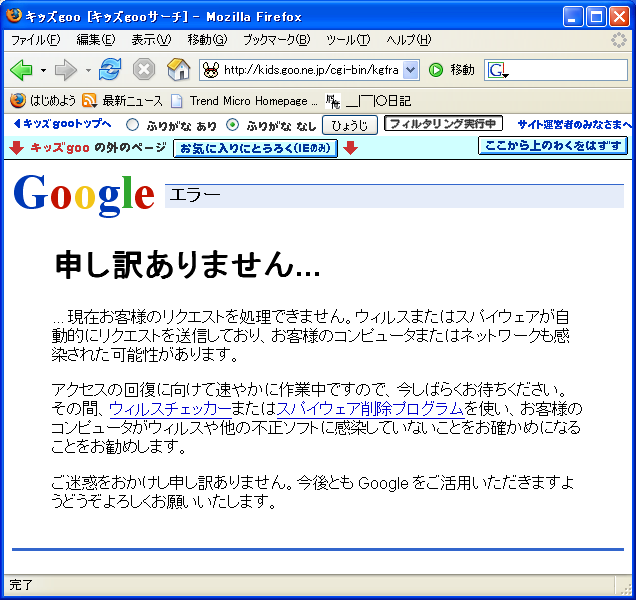Click the Firefox logo in title bar
This screenshot has height=600, width=636.
coord(14,15)
